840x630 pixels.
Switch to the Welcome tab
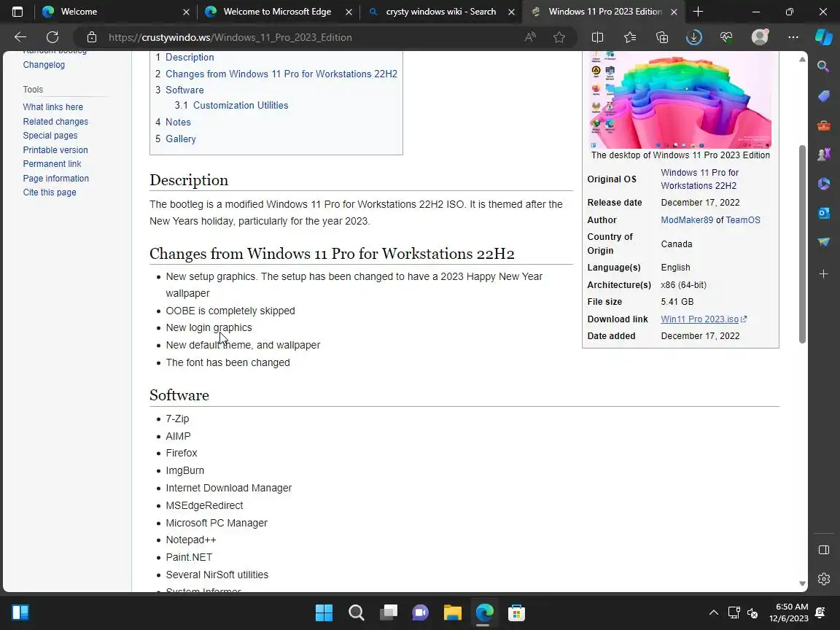click(x=116, y=12)
